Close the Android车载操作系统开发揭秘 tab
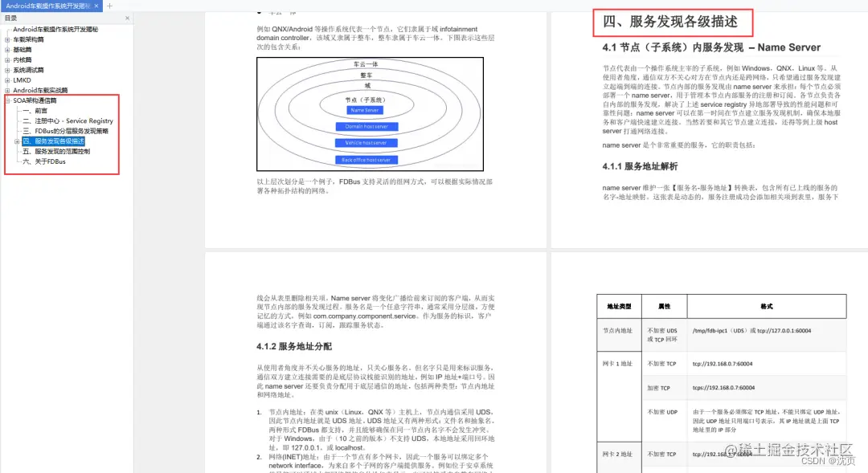This screenshot has height=473, width=868. click(96, 6)
